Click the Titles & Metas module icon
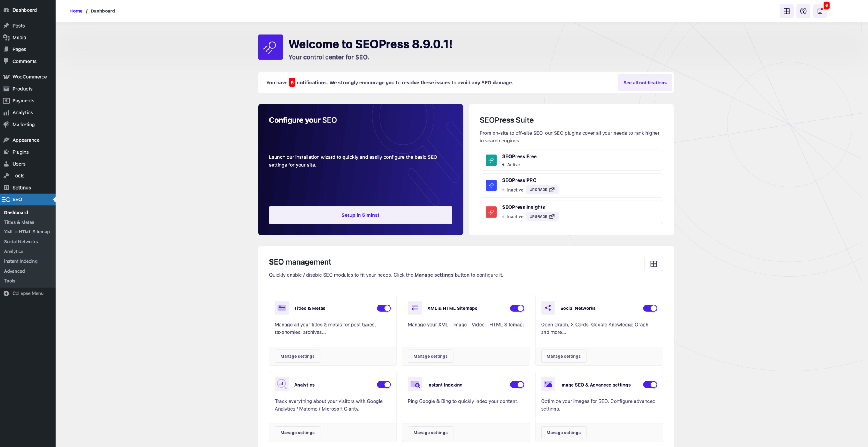868x447 pixels. pyautogui.click(x=282, y=308)
